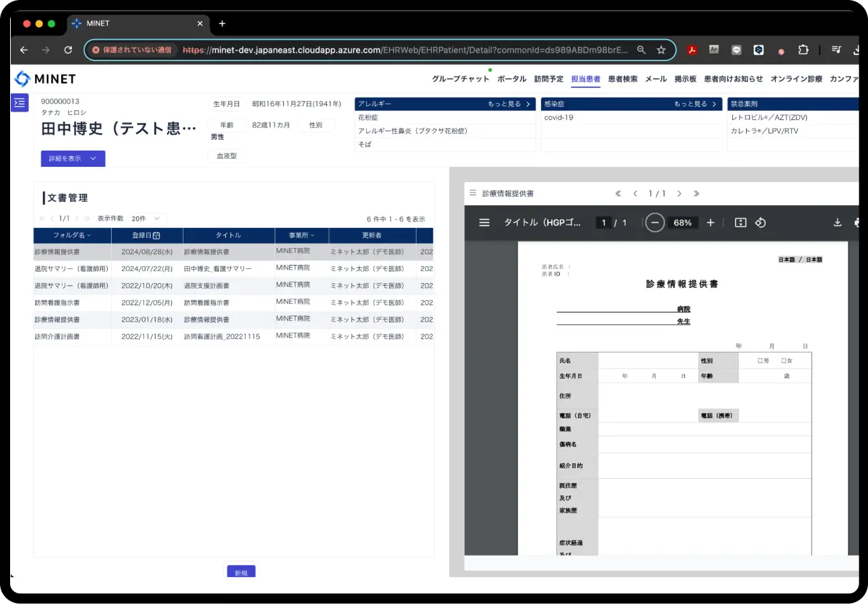The image size is (868, 604).
Task: Click the 血液型 label pill
Action: [x=227, y=155]
